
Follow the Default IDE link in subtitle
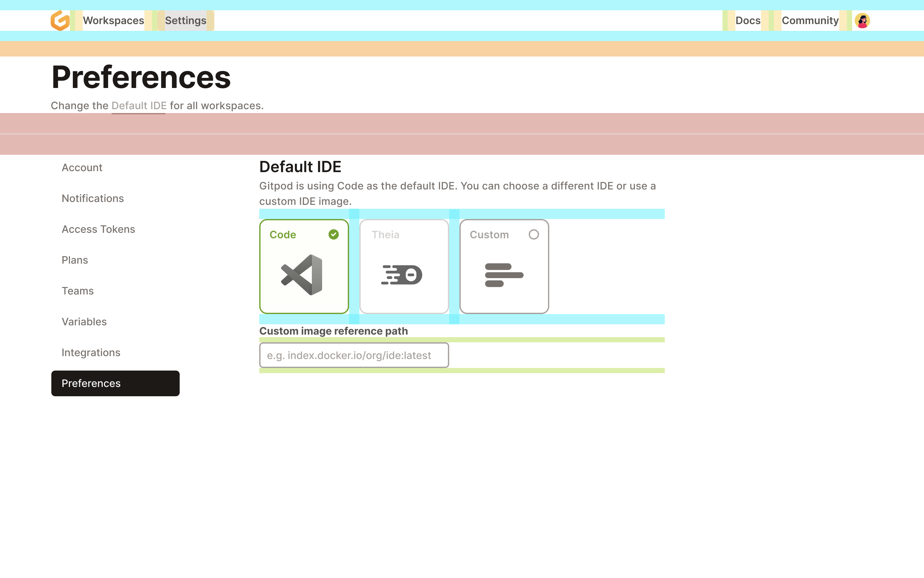(139, 106)
